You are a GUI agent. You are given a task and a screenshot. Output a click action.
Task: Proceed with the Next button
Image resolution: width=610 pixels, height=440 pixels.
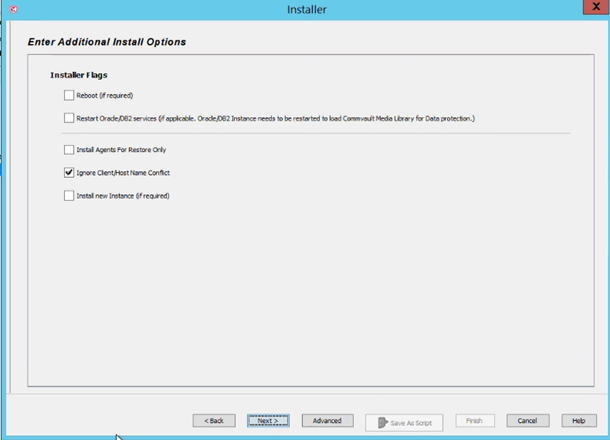(x=268, y=421)
